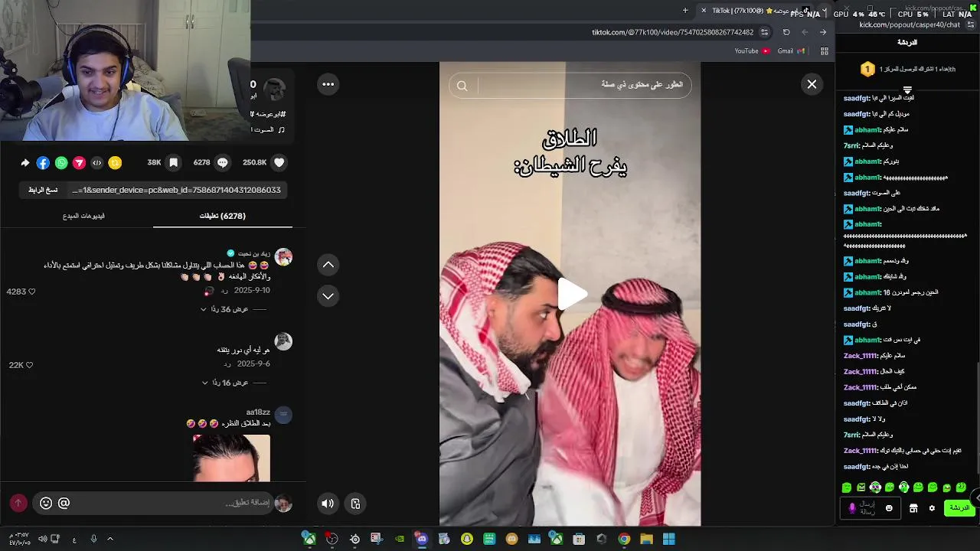Toggle the auto-scroll icon beside the volume
The image size is (980, 551).
click(355, 504)
